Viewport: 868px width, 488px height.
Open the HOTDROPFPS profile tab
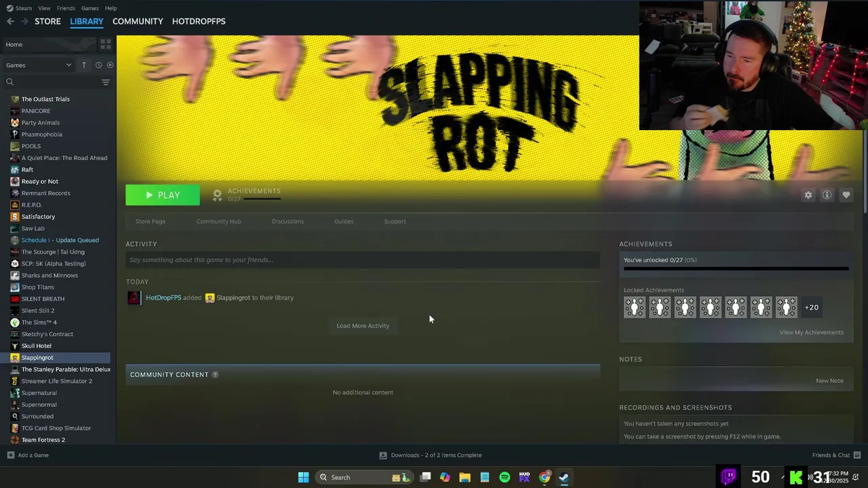[x=199, y=21]
